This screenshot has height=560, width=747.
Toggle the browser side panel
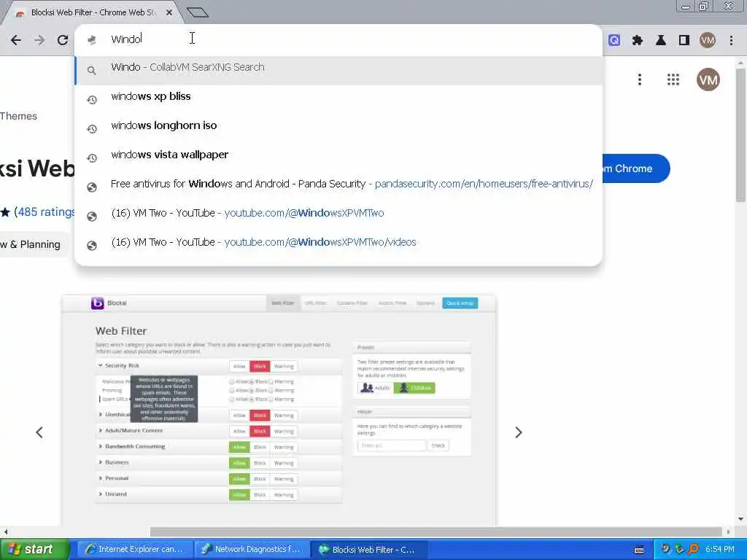point(684,41)
